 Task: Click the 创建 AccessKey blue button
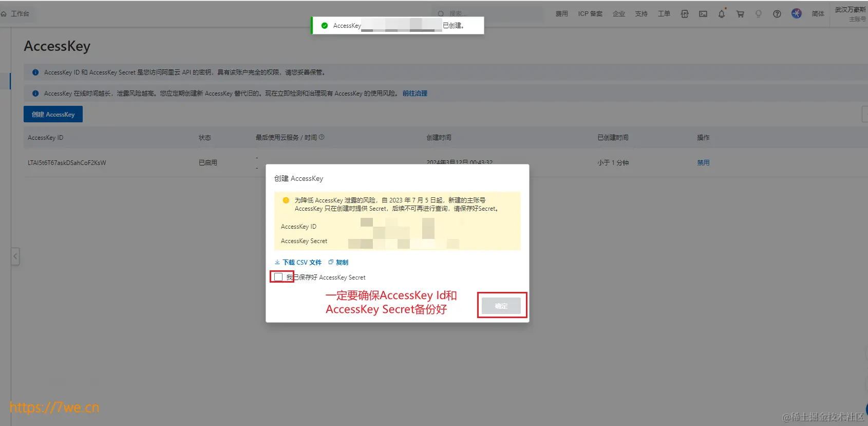53,114
